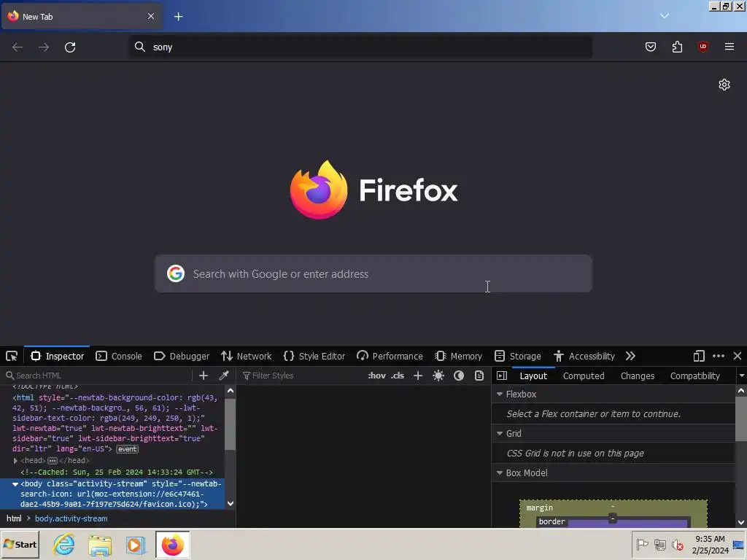This screenshot has height=560, width=747.
Task: Click the Search HTML field
Action: click(98, 376)
